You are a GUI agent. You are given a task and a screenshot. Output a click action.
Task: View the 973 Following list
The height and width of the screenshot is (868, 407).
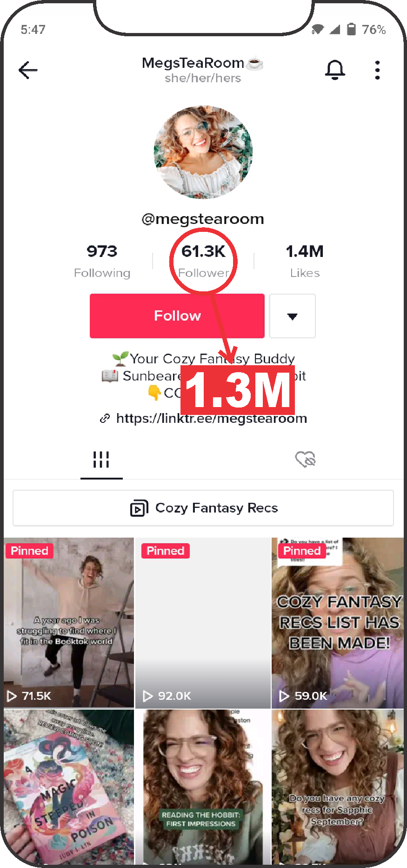coord(102,261)
